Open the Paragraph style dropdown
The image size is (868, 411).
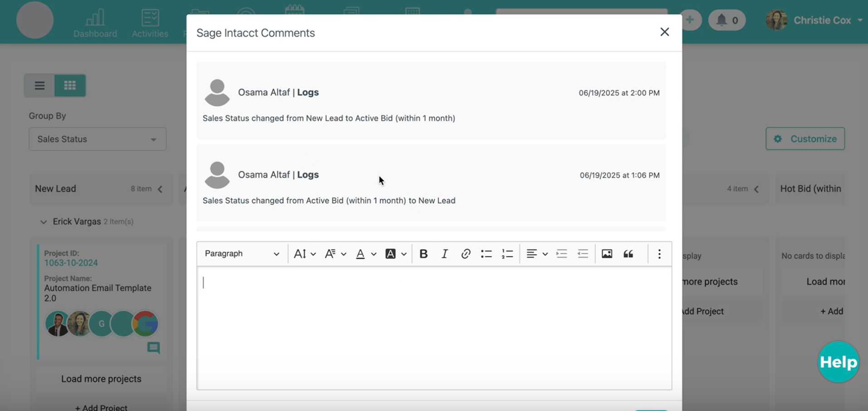click(x=242, y=254)
